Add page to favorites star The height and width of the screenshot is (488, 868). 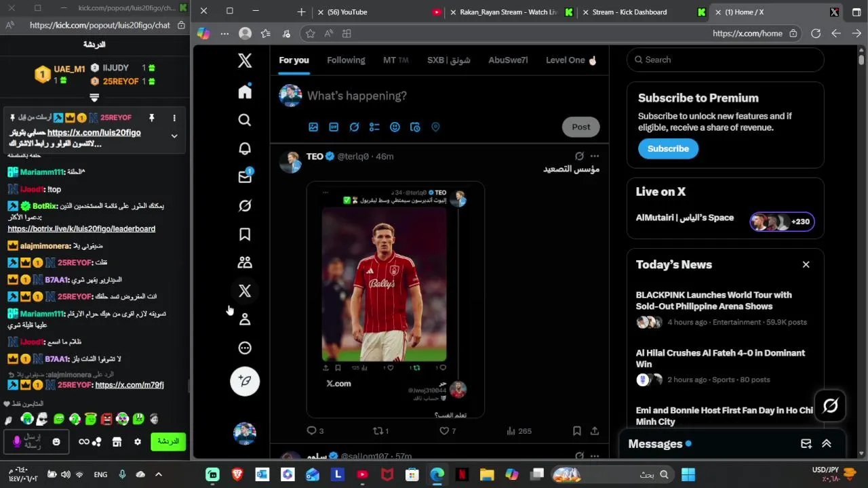310,33
